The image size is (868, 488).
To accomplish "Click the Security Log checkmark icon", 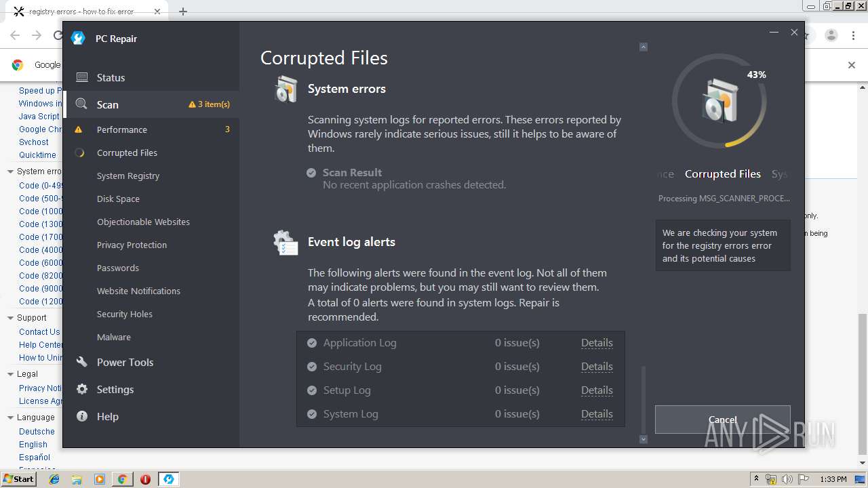I will tap(312, 367).
